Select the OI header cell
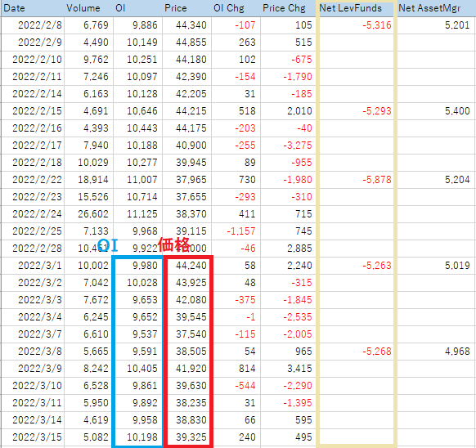 [x=138, y=8]
